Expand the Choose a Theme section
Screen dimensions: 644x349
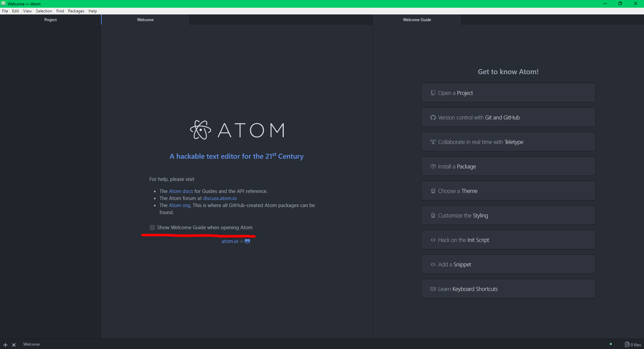(508, 191)
